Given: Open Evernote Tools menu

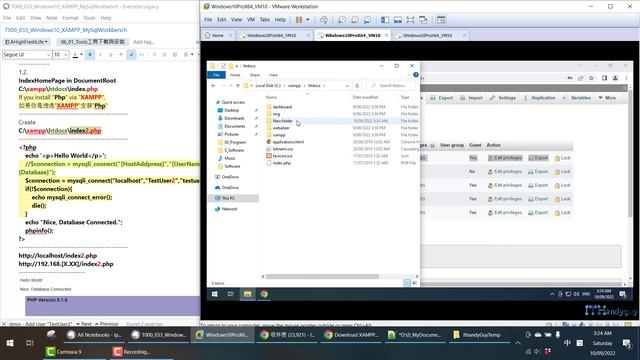Looking at the screenshot, I should tap(89, 18).
